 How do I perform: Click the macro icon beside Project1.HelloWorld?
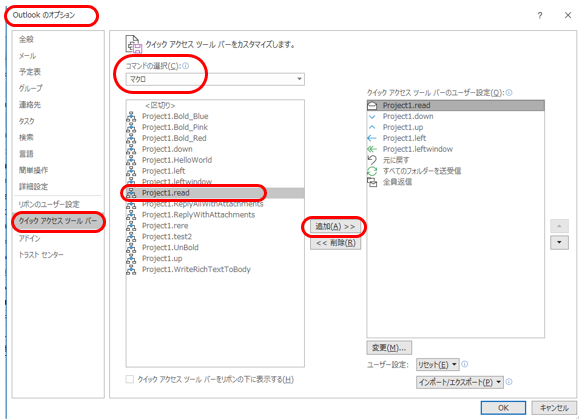point(131,160)
